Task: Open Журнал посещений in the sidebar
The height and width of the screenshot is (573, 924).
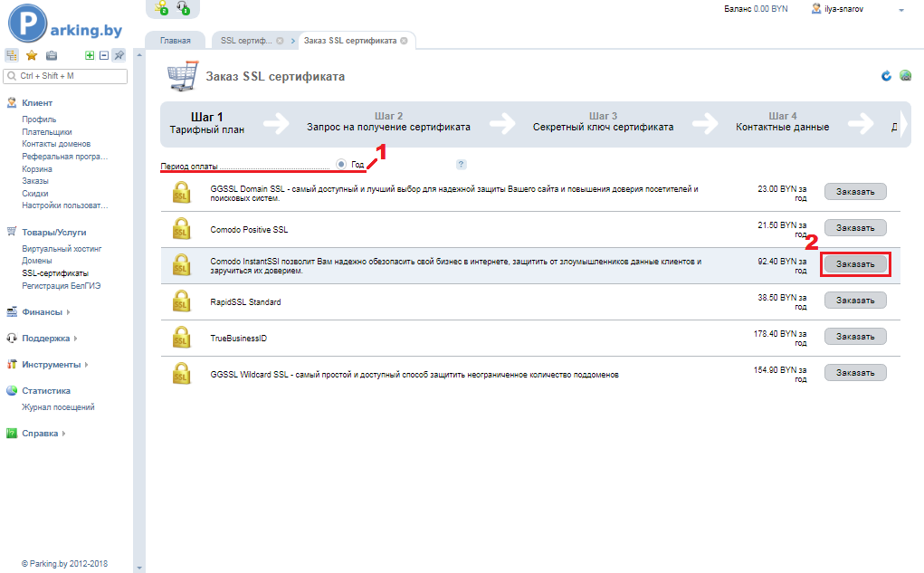Action: [58, 407]
